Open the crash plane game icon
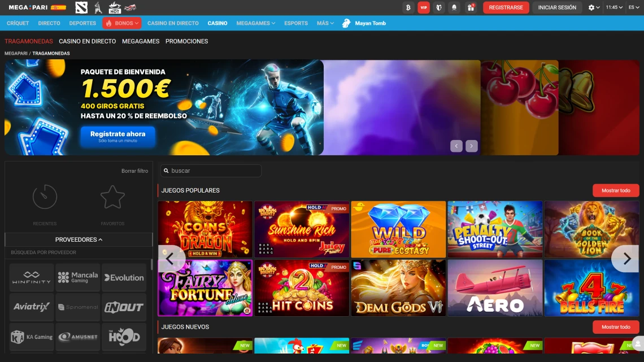 (130, 8)
